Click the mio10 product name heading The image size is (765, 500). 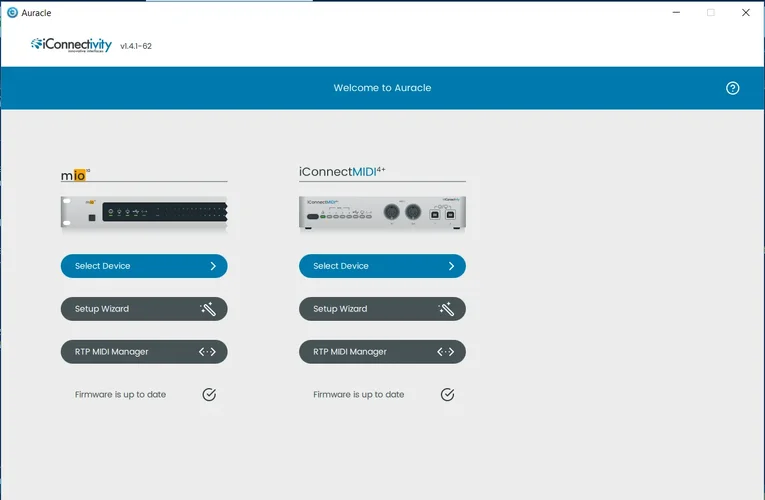(x=75, y=175)
